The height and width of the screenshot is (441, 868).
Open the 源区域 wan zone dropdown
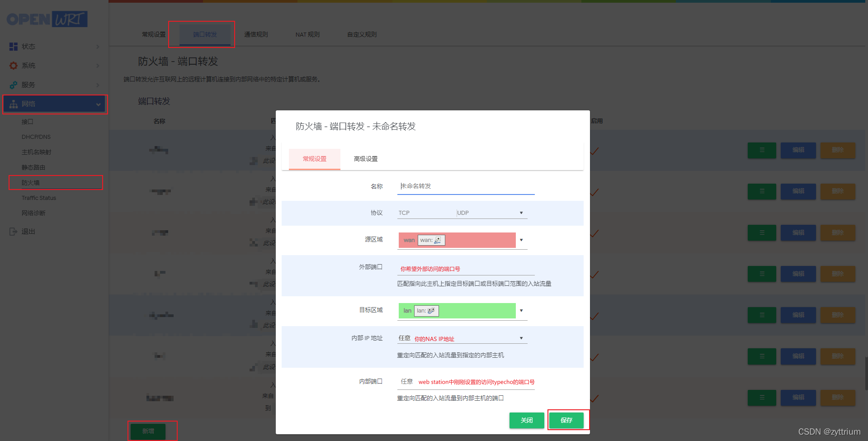[x=462, y=240]
